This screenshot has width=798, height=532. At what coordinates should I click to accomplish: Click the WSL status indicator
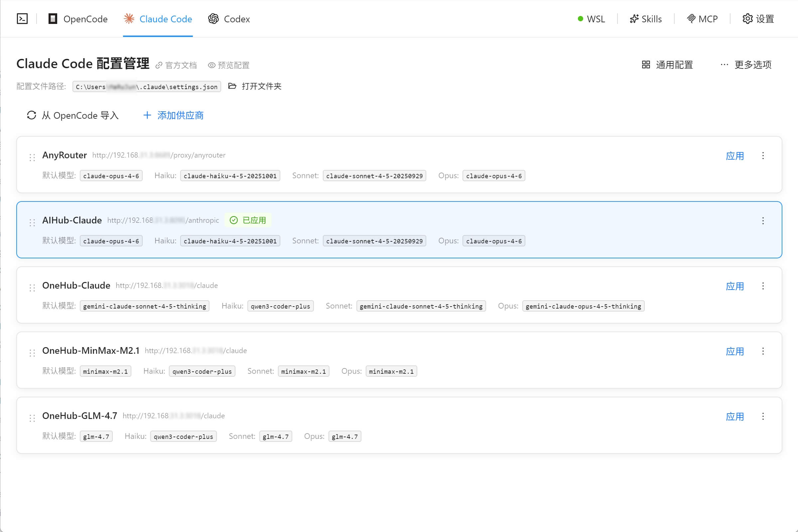pyautogui.click(x=592, y=19)
